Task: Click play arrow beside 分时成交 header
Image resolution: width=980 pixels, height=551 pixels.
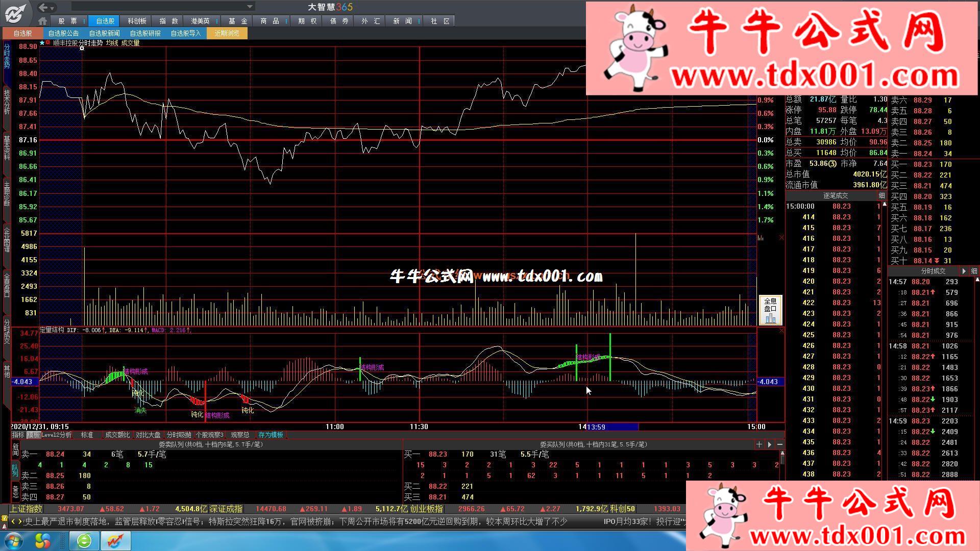Action: (964, 271)
